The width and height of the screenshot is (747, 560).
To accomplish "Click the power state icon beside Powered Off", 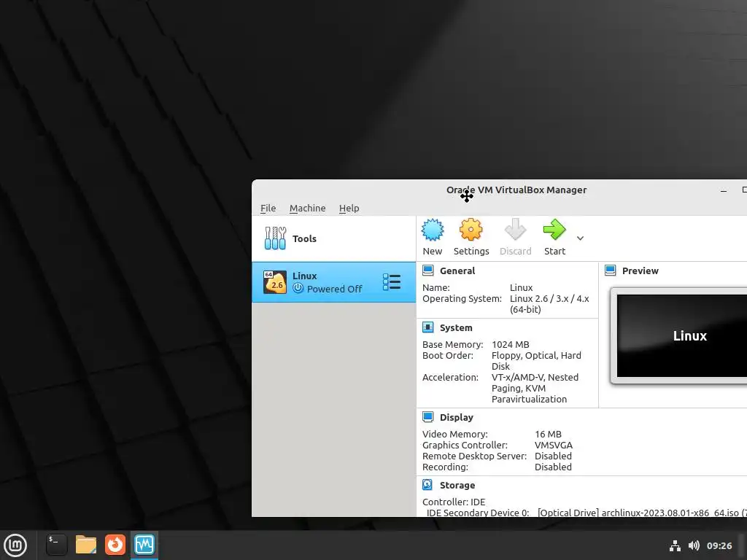I will 298,288.
